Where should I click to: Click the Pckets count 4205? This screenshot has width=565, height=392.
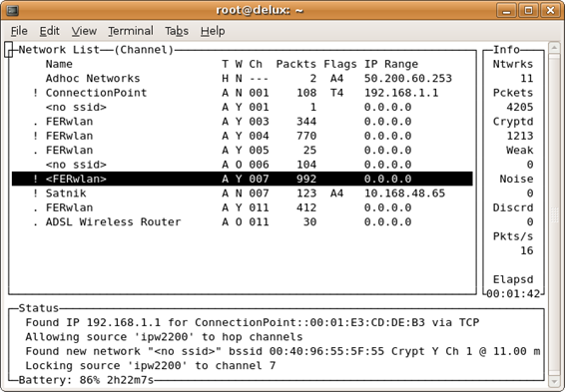point(520,108)
